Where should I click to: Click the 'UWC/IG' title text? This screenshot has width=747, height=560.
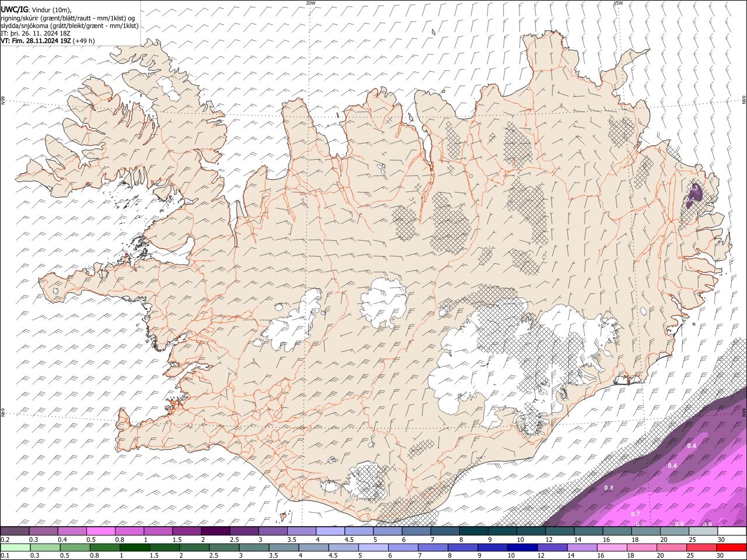pyautogui.click(x=15, y=9)
